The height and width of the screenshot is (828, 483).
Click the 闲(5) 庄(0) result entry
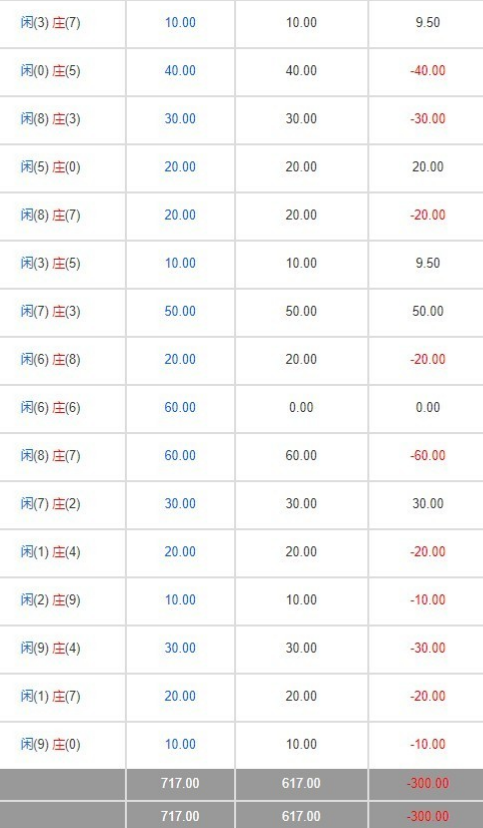coord(51,167)
